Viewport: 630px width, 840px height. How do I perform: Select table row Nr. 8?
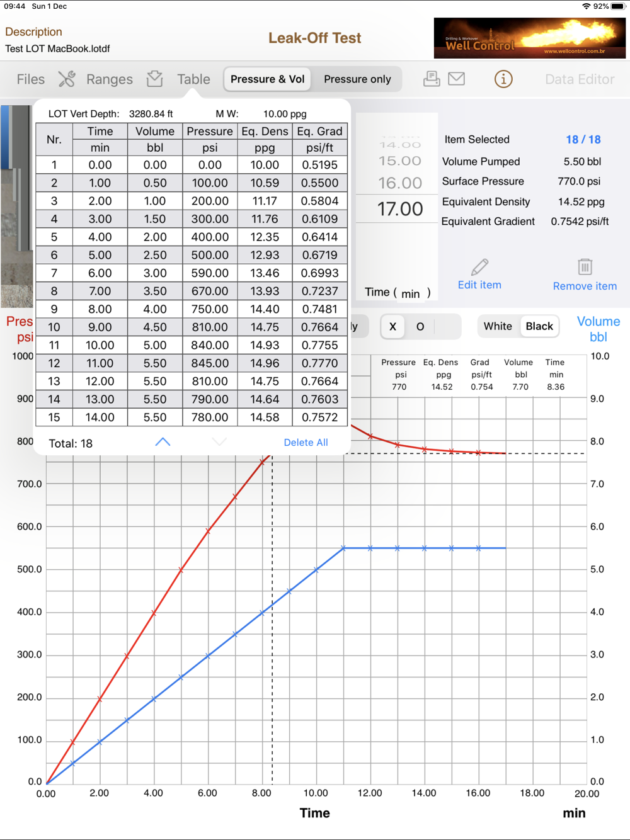[x=192, y=292]
